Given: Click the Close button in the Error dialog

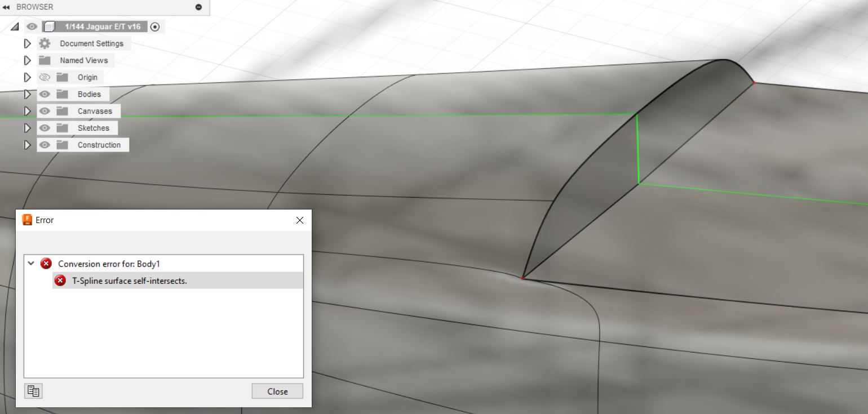Looking at the screenshot, I should coord(277,391).
